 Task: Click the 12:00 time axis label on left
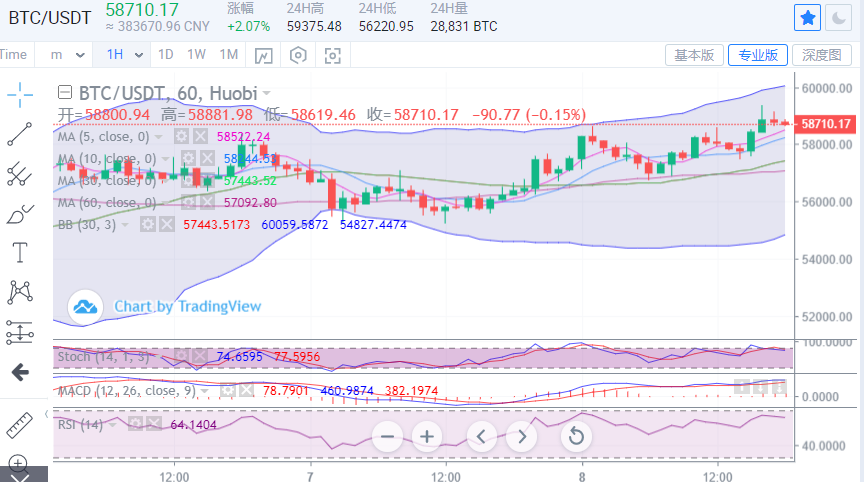[x=174, y=476]
